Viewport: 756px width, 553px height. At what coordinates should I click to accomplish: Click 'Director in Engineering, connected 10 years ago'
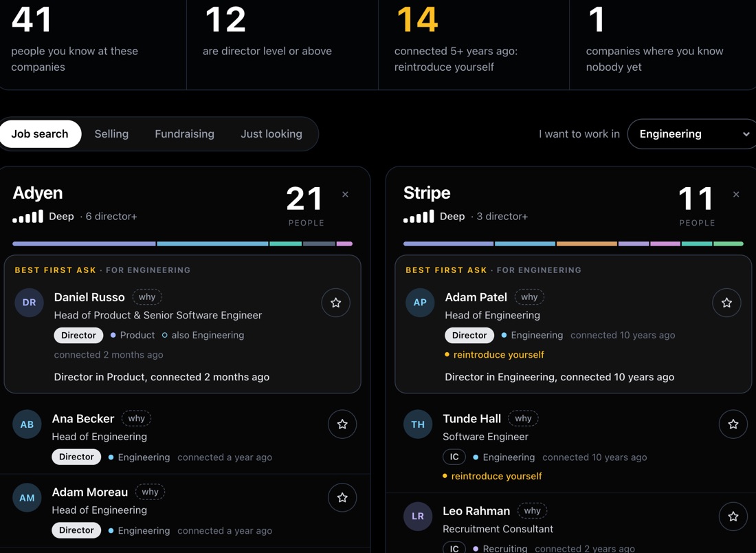pyautogui.click(x=559, y=378)
